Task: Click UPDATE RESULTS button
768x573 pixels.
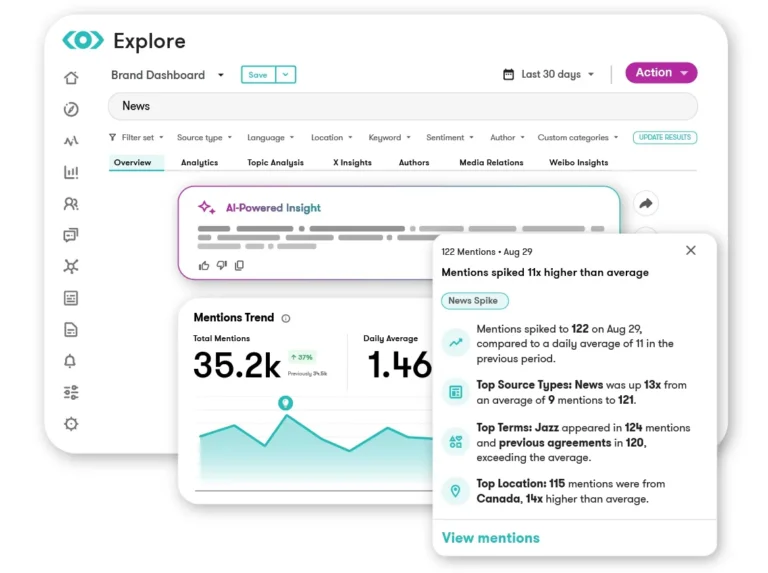Action: [665, 138]
